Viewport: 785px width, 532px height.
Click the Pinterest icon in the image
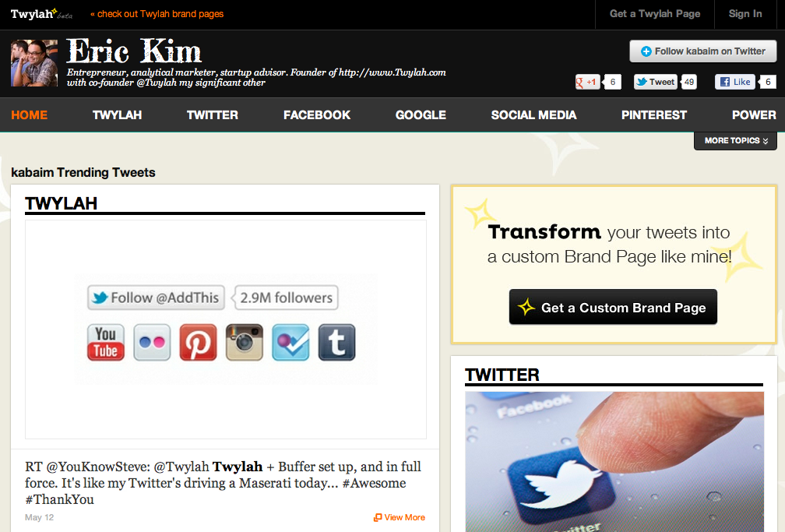(x=199, y=342)
